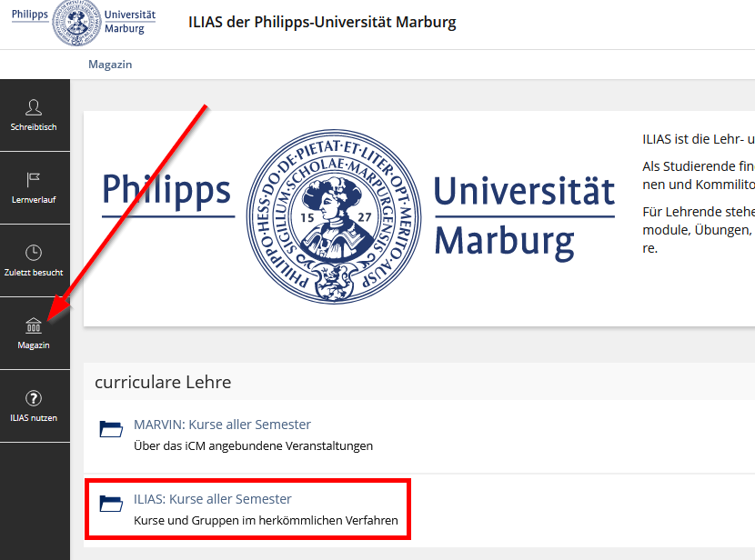Open ILIAS: Kurse aller Semester link
This screenshot has height=560, width=755.
coord(212,499)
